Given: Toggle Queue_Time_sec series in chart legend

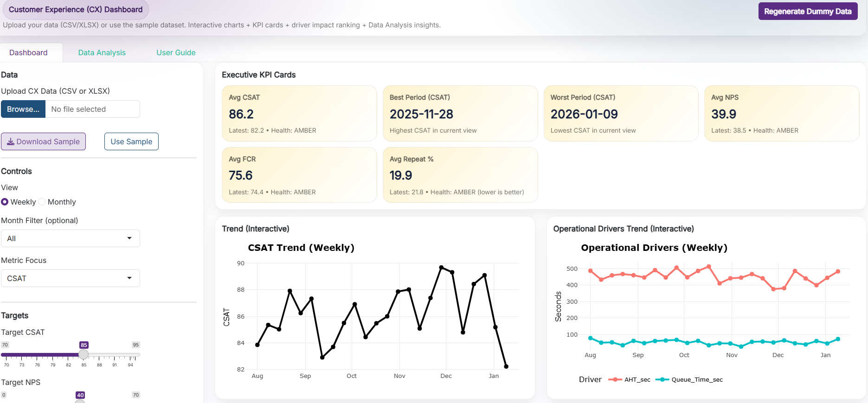Looking at the screenshot, I should click(x=689, y=379).
